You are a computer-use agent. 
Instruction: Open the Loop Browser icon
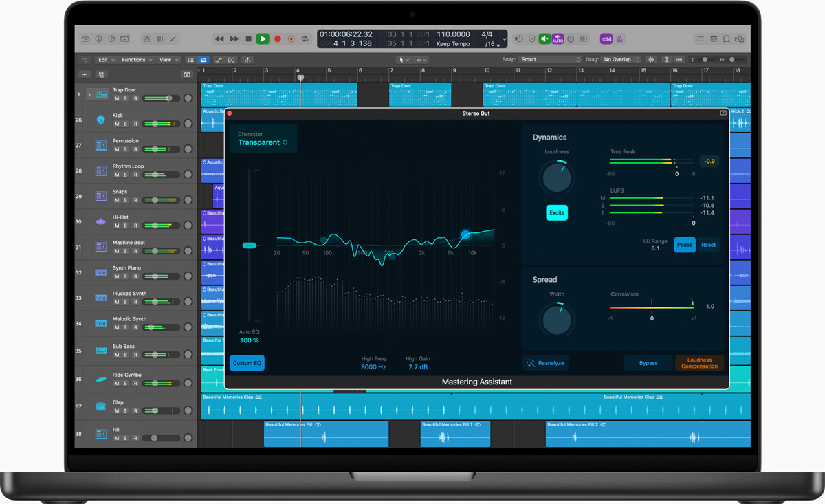point(727,39)
